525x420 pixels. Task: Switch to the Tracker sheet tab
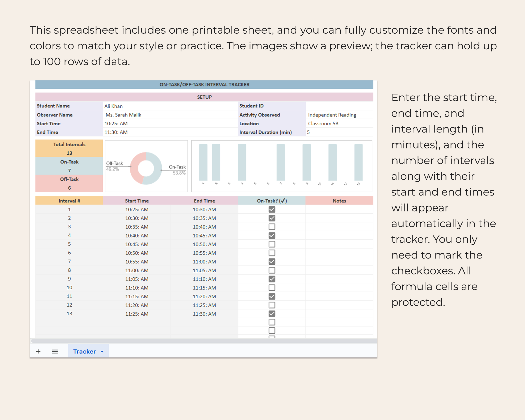pyautogui.click(x=84, y=351)
